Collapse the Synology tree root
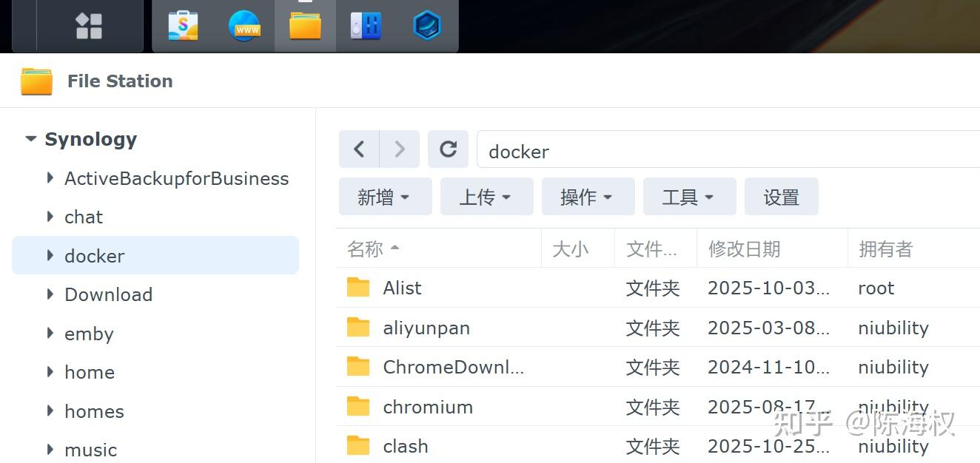The image size is (980, 463). pyautogui.click(x=30, y=139)
